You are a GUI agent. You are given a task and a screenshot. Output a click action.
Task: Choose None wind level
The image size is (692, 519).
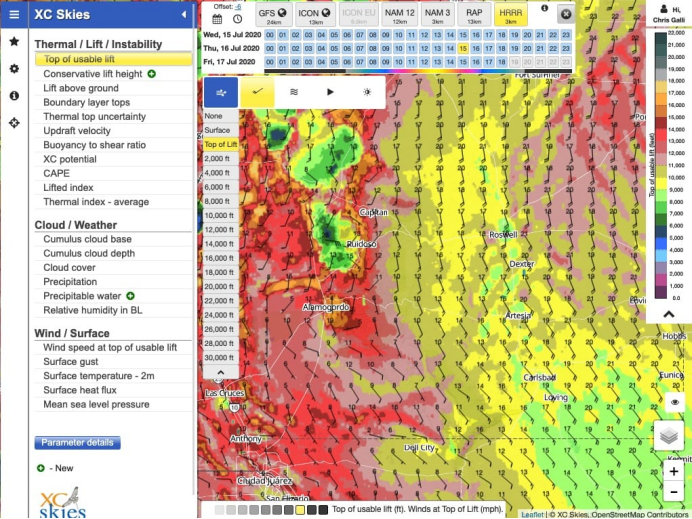[x=221, y=116]
